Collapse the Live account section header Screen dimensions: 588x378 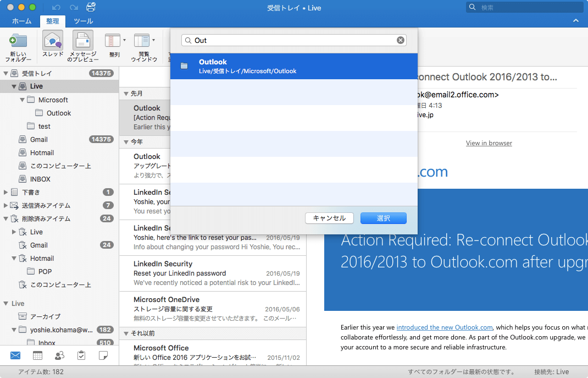click(5, 303)
